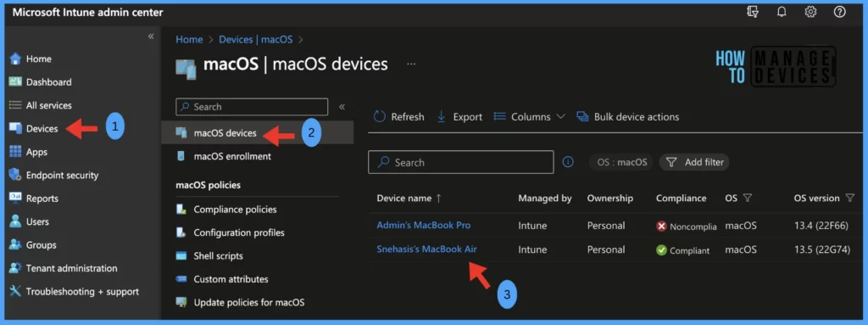Filter by the OS column funnel icon
Screen dimensions: 868x325
coord(747,198)
